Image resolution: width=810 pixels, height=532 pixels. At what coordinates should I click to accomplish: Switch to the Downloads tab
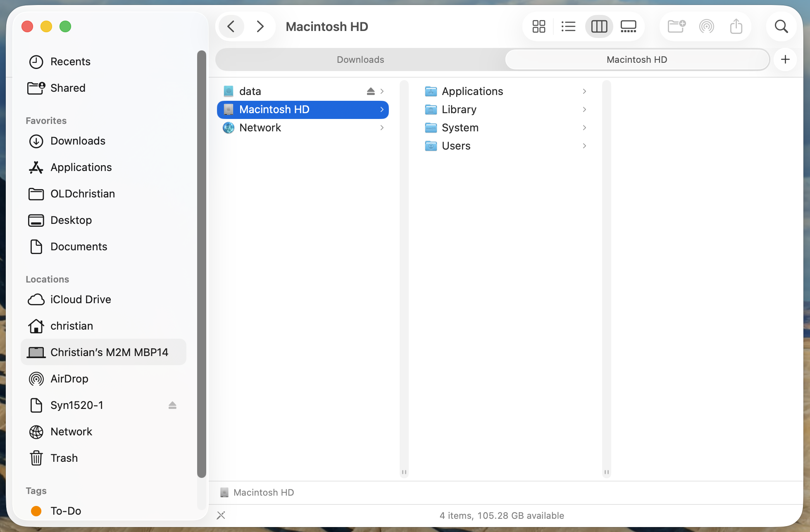(x=360, y=59)
